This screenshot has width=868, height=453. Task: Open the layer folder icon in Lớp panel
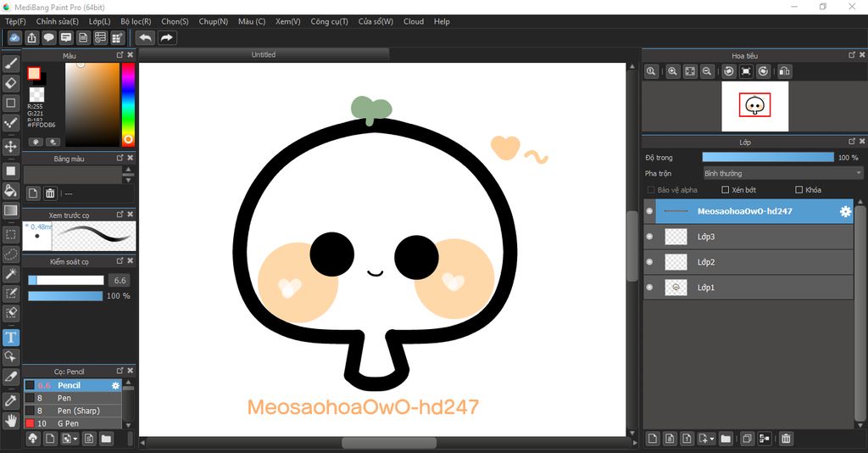tap(726, 439)
